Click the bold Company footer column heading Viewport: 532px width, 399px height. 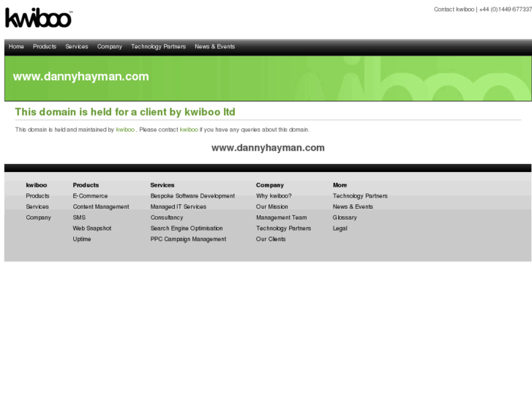pyautogui.click(x=270, y=185)
